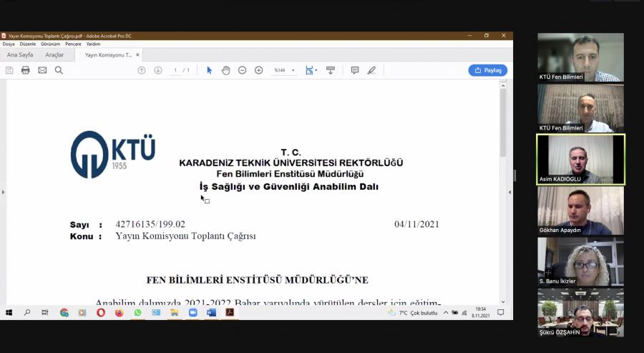Click the Paylaş share button
644x353 pixels.
(x=488, y=70)
